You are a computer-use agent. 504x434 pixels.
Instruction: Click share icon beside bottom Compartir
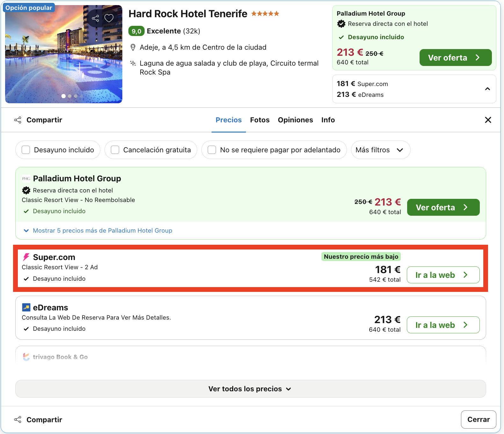pyautogui.click(x=18, y=420)
